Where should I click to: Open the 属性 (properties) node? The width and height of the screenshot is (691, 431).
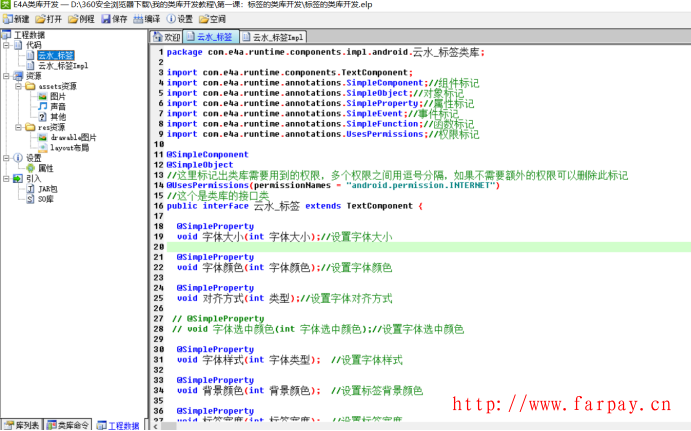pyautogui.click(x=45, y=168)
